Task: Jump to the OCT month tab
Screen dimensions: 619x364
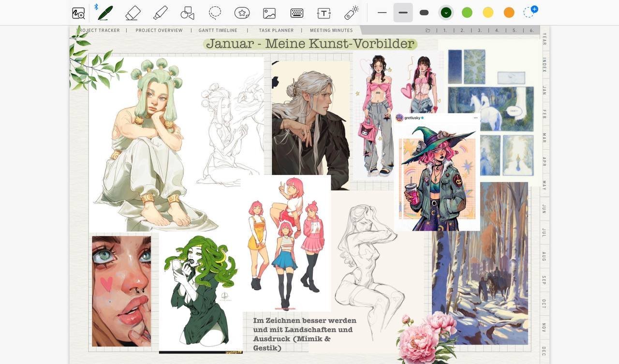Action: point(545,304)
